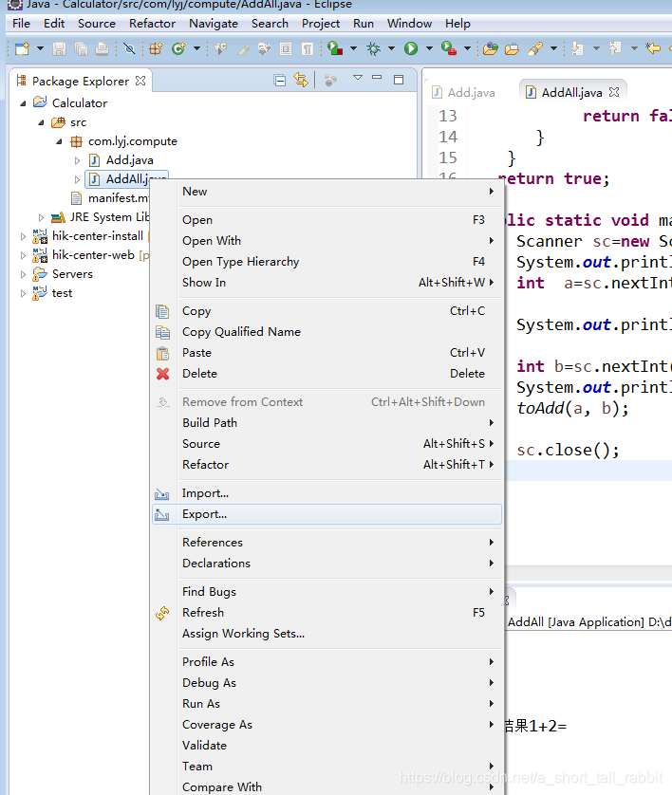Viewport: 672px width, 795px height.
Task: Open the Debug dropdown arrow
Action: pos(392,48)
